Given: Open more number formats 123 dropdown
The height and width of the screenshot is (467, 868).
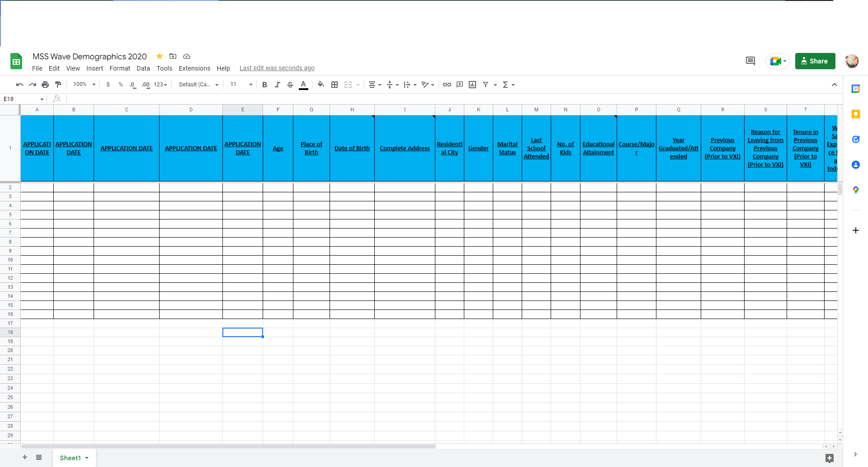Looking at the screenshot, I should (x=160, y=85).
